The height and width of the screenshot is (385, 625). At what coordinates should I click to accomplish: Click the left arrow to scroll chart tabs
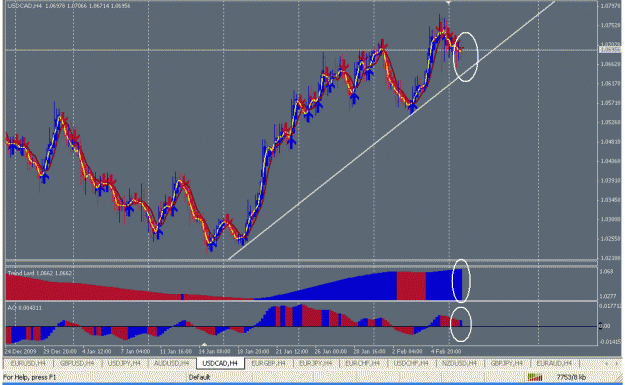607,363
